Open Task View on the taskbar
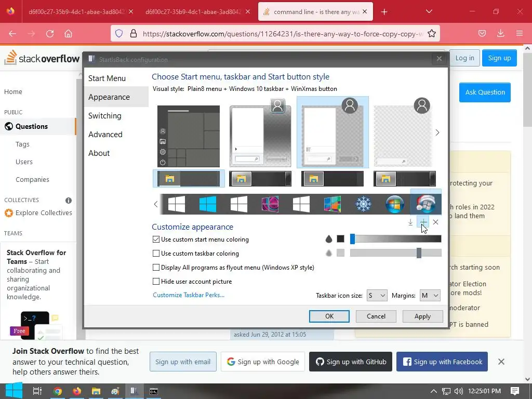The image size is (532, 399). click(x=37, y=391)
